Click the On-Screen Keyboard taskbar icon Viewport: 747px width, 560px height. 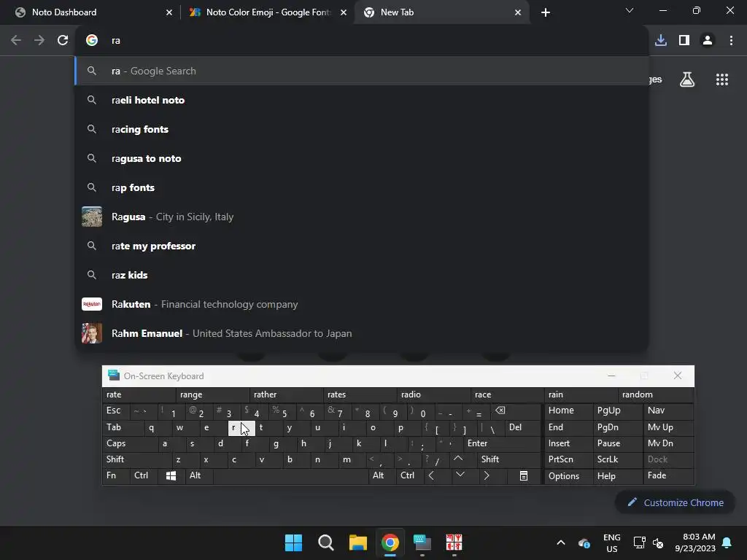coord(422,542)
